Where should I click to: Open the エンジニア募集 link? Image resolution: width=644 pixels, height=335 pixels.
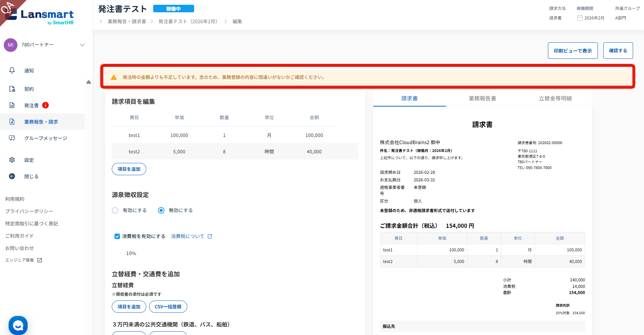click(x=19, y=260)
